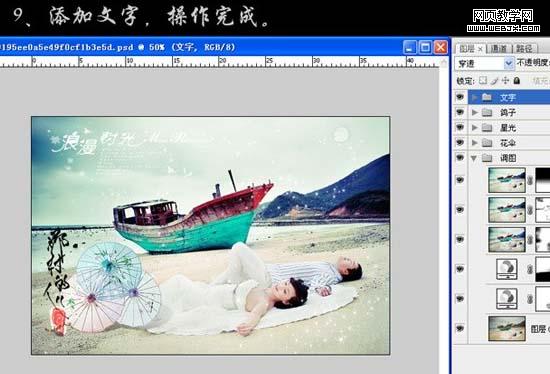Viewport: 550px width, 374px height.
Task: Close the 图层 tab with its x
Action: 480,49
